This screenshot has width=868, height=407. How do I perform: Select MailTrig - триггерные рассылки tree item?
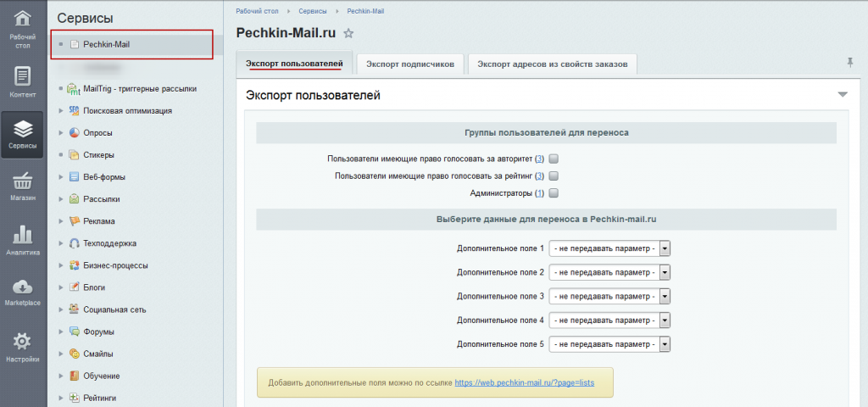[x=140, y=88]
